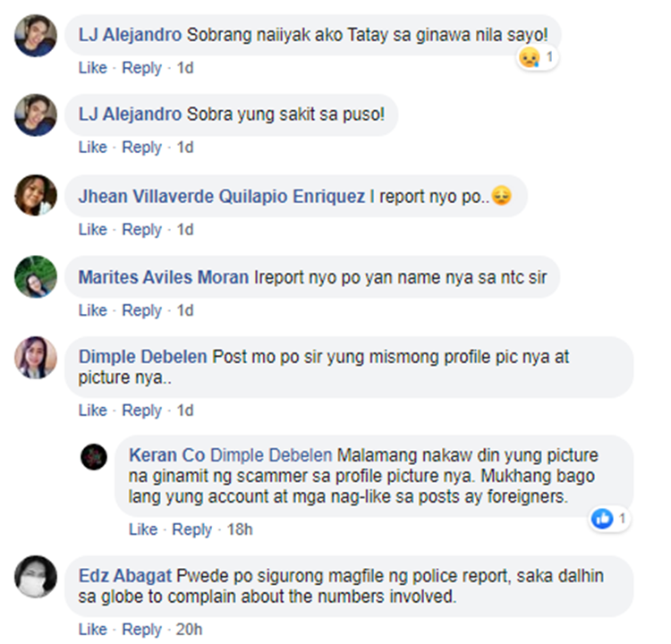This screenshot has width=671, height=644.
Task: Open the Edz Abagat name link
Action: point(125,576)
